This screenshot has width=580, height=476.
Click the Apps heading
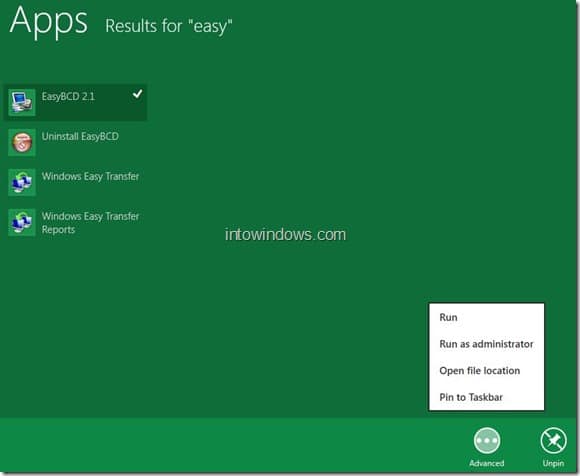(48, 21)
